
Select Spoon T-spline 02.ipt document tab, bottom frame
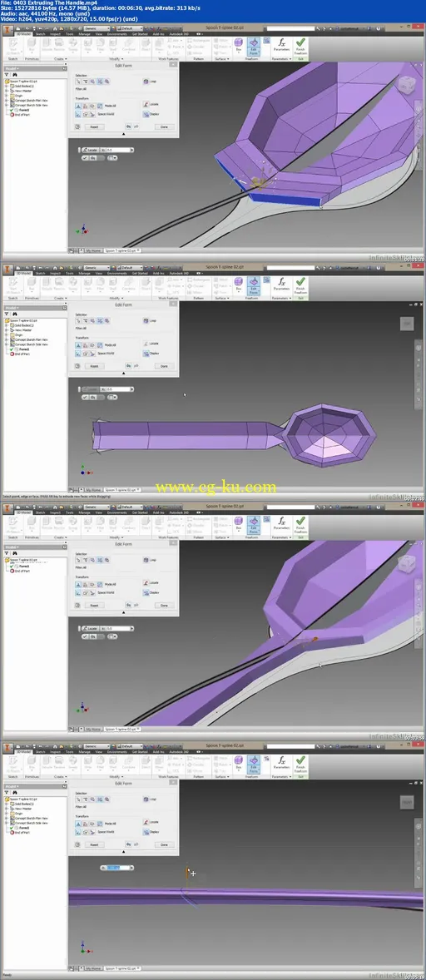[121, 968]
